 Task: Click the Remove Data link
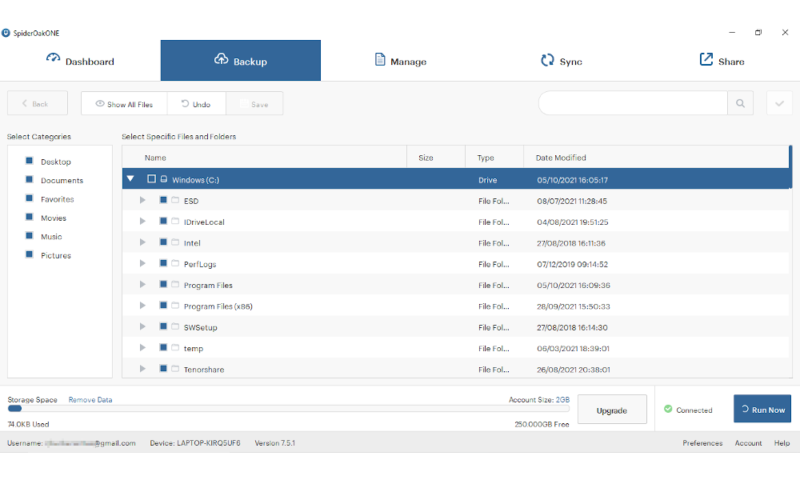coord(90,400)
